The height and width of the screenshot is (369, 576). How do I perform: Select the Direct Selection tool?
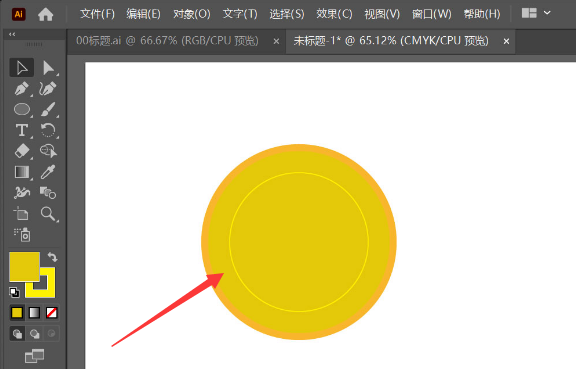(48, 68)
